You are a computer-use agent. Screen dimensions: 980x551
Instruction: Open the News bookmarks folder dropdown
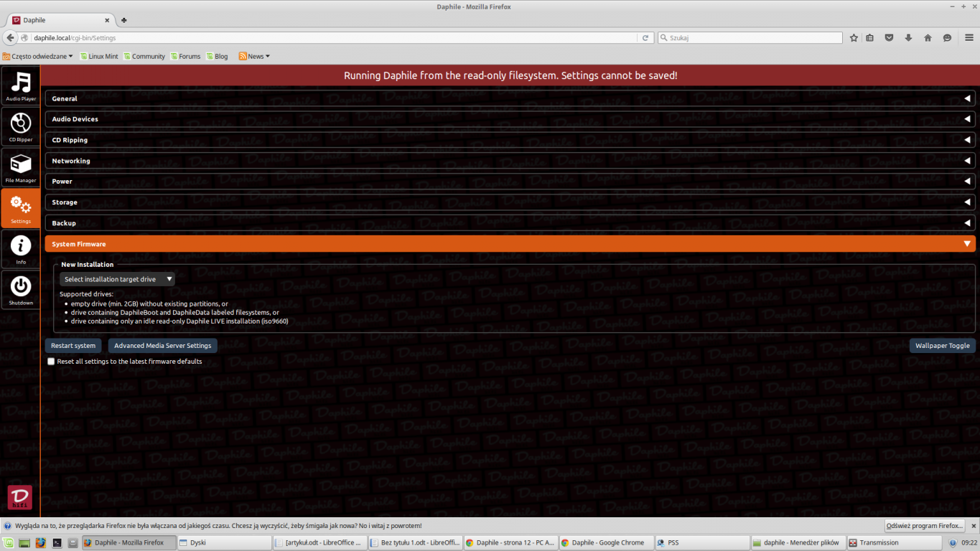[254, 56]
